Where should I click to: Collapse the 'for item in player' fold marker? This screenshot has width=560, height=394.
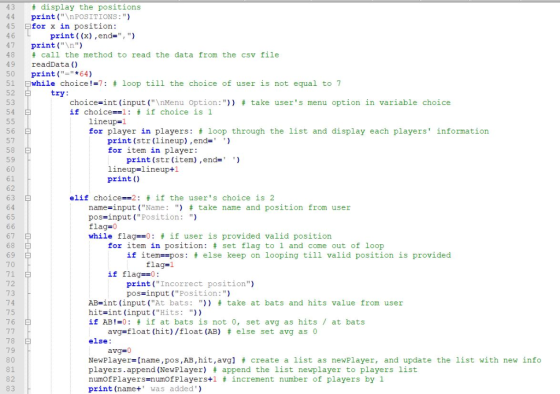click(x=28, y=150)
